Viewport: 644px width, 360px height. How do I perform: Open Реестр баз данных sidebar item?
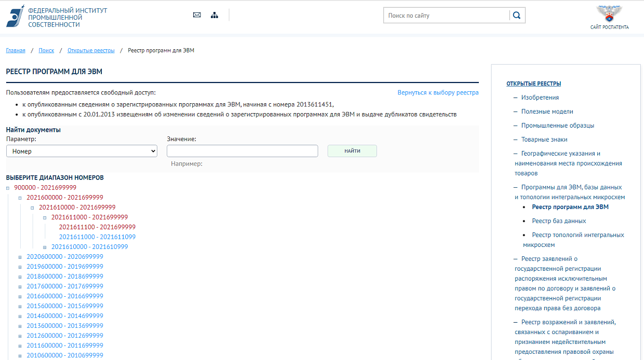[559, 221]
